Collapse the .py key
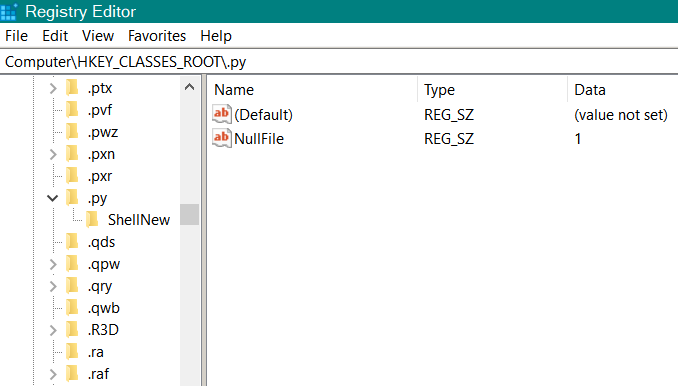678x386 pixels. (x=53, y=198)
